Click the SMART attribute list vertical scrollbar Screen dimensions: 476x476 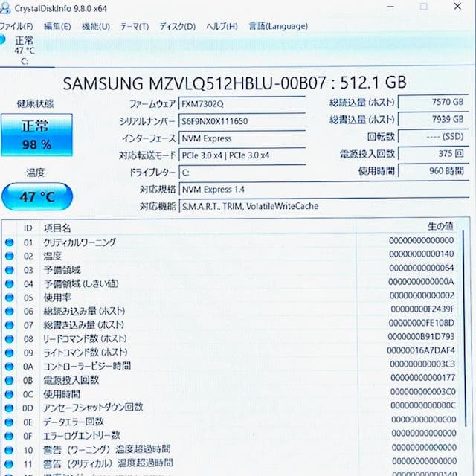click(x=464, y=328)
